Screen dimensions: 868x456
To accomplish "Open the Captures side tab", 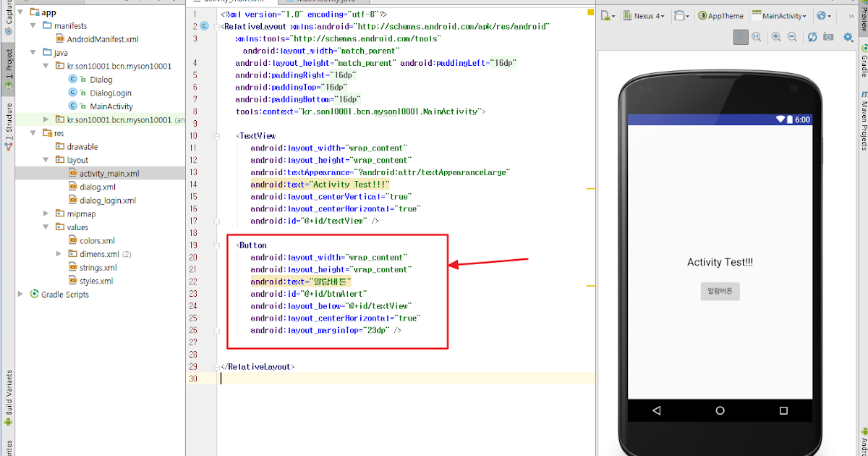I will click(x=8, y=17).
